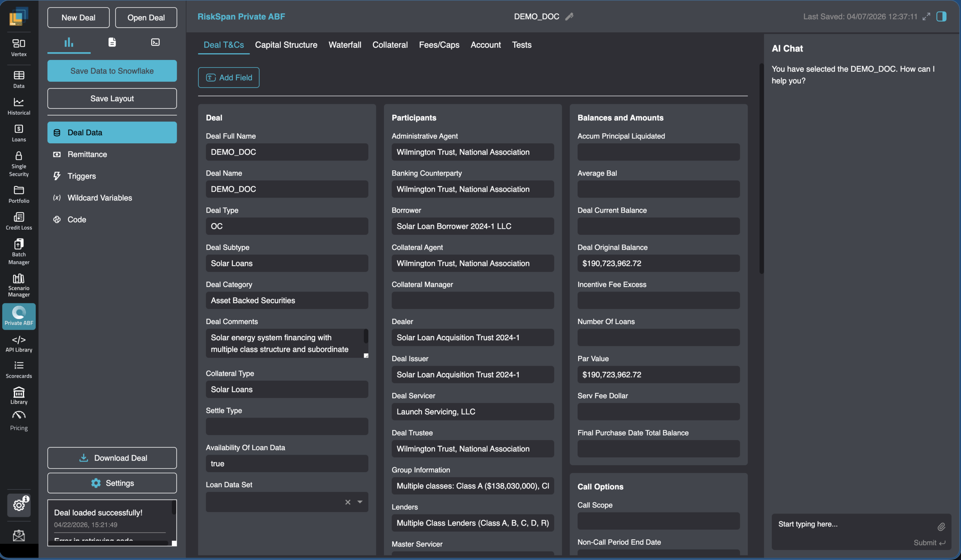Viewport: 961px width, 560px height.
Task: Open the Pricing gauge module
Action: tap(19, 420)
